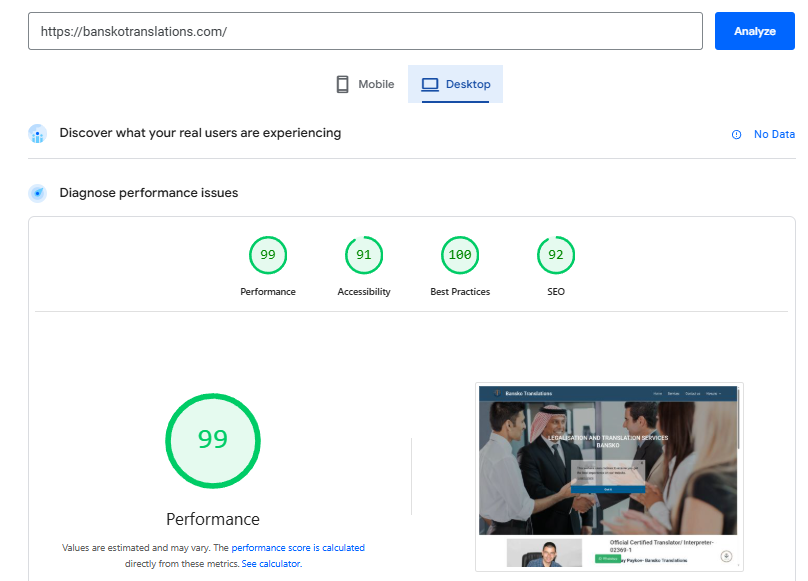Open the See calculator link

click(x=272, y=563)
